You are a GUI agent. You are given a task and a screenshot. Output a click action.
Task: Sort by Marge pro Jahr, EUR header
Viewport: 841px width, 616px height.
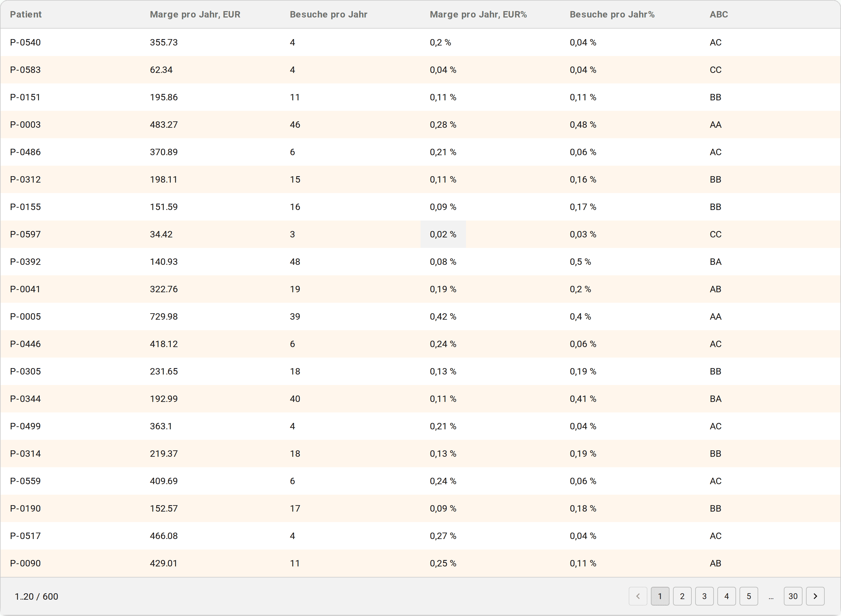tap(195, 15)
